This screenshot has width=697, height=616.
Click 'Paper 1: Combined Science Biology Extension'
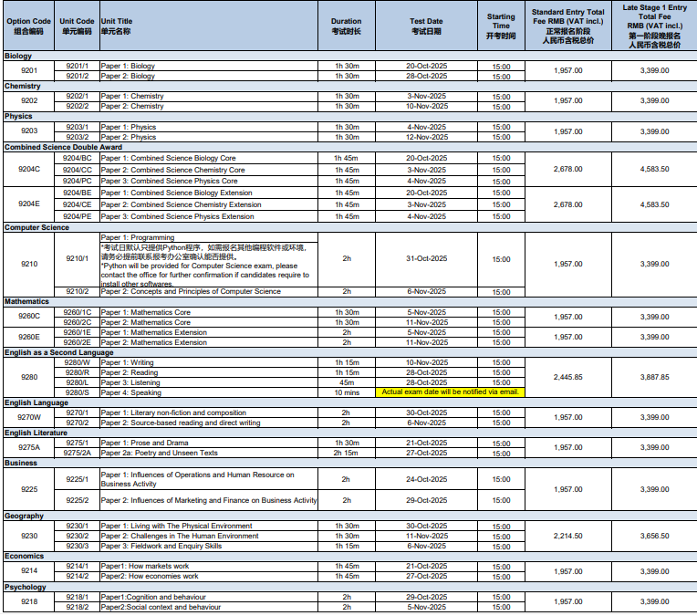click(176, 193)
